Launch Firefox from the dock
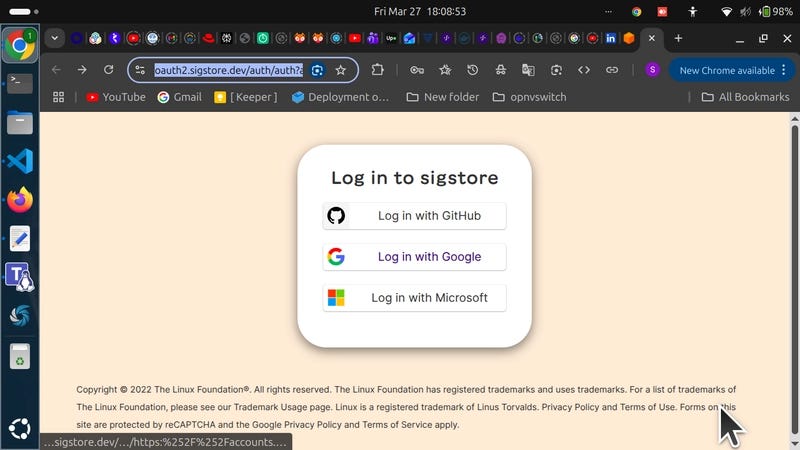Viewport: 800px width, 450px height. tap(20, 199)
